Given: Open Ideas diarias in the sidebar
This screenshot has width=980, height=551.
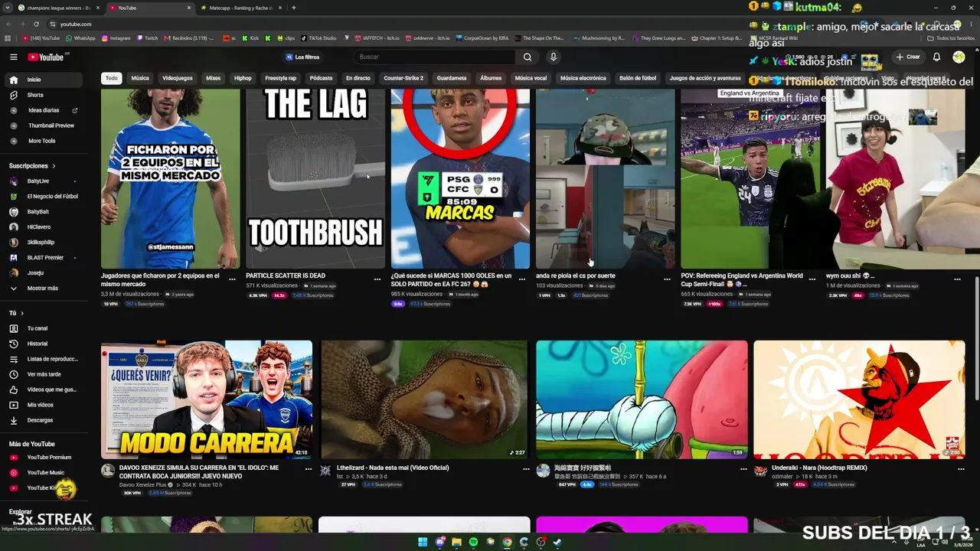Looking at the screenshot, I should (44, 110).
